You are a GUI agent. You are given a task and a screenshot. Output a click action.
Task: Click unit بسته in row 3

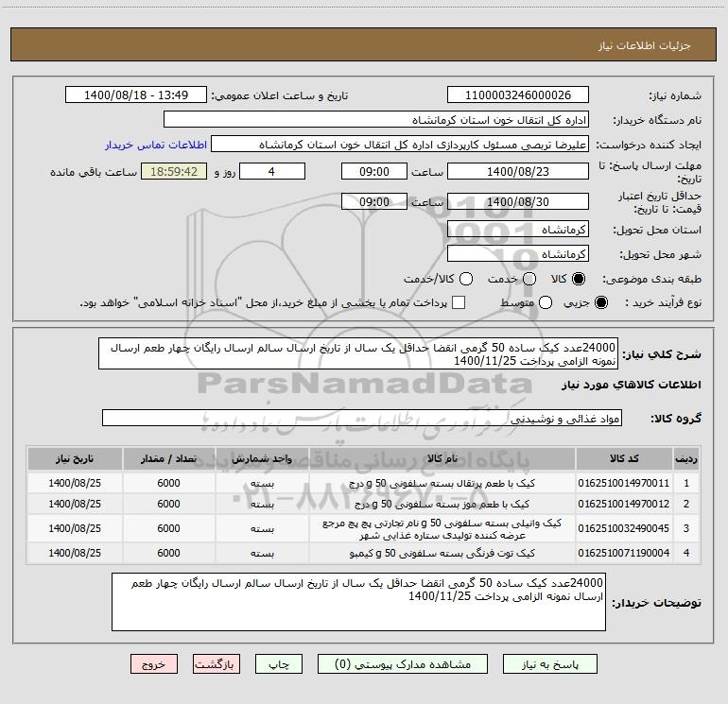pyautogui.click(x=262, y=528)
